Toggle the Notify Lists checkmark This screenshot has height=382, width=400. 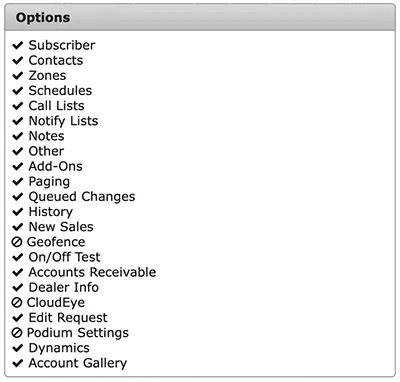(17, 121)
